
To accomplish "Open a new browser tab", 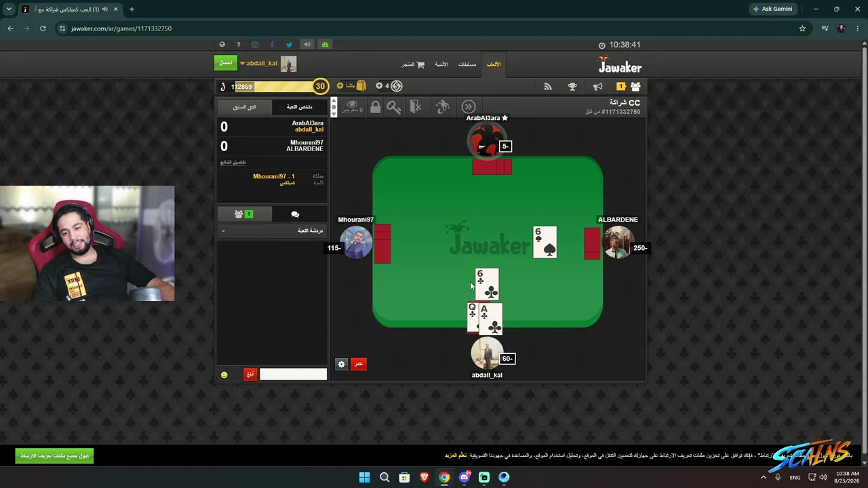I will (132, 9).
